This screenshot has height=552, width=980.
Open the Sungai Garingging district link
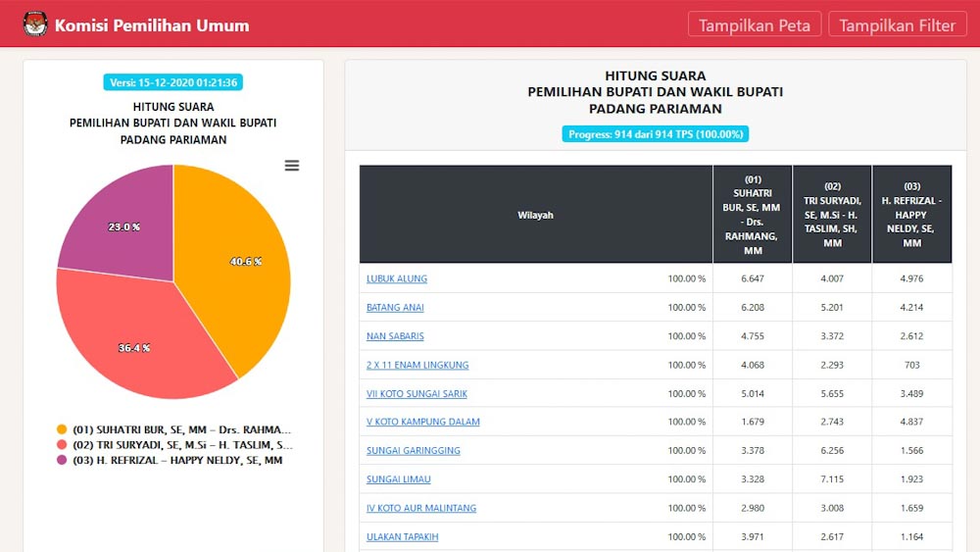[413, 451]
